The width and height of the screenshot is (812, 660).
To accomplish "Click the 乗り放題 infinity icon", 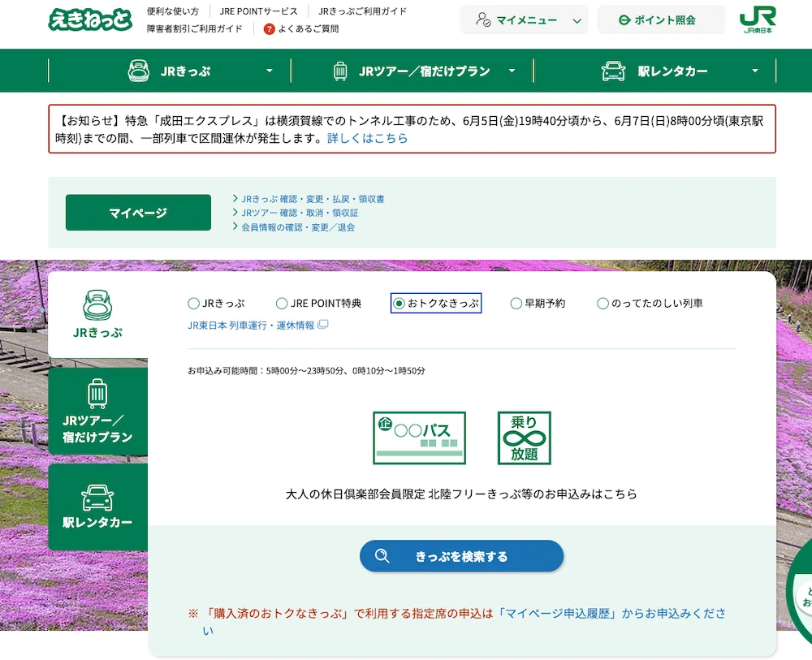I will click(x=524, y=438).
